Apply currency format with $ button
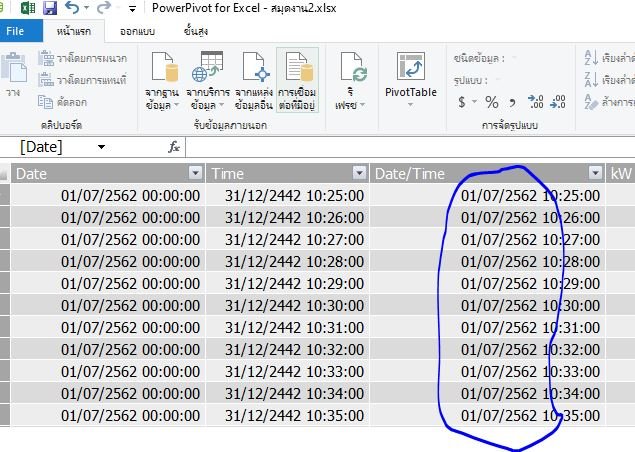Viewport: 635px width, 452px height. pos(462,102)
